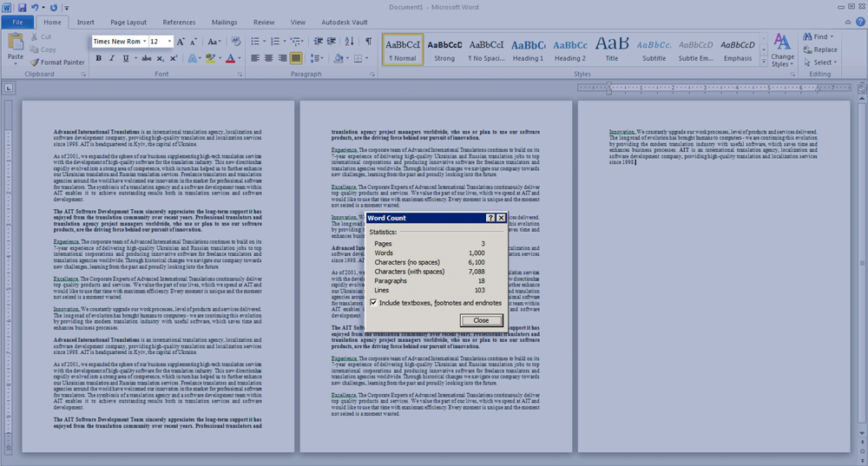Apply the Title style
Image resolution: width=868 pixels, height=466 pixels.
[x=612, y=49]
